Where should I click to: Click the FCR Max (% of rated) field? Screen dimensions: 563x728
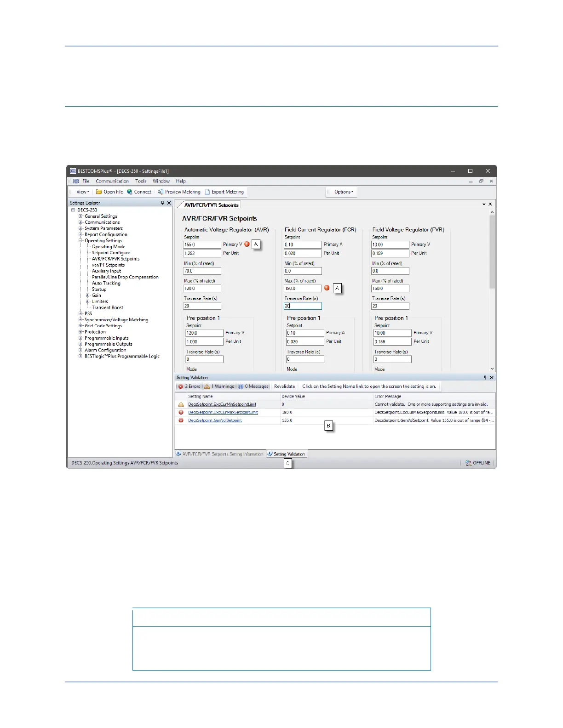click(x=303, y=289)
